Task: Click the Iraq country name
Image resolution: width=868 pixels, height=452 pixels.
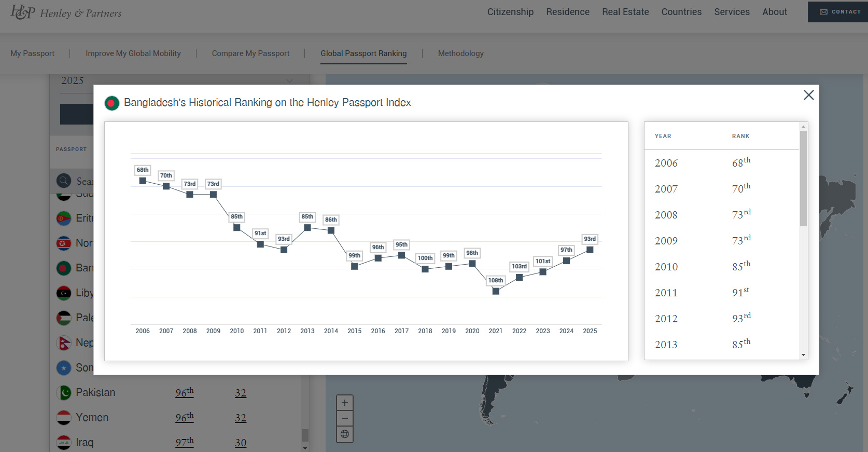Action: (x=85, y=442)
